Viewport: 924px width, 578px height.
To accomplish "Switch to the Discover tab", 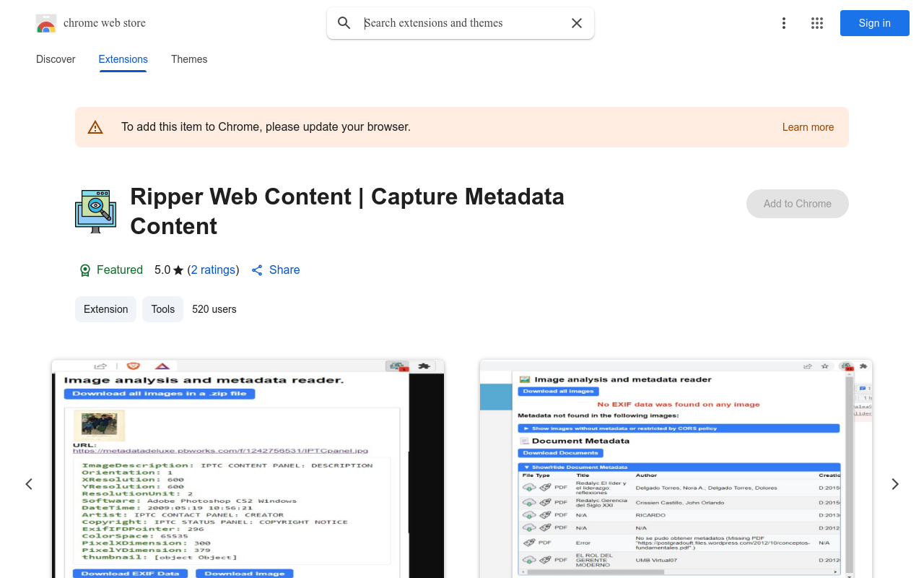I will (x=56, y=59).
